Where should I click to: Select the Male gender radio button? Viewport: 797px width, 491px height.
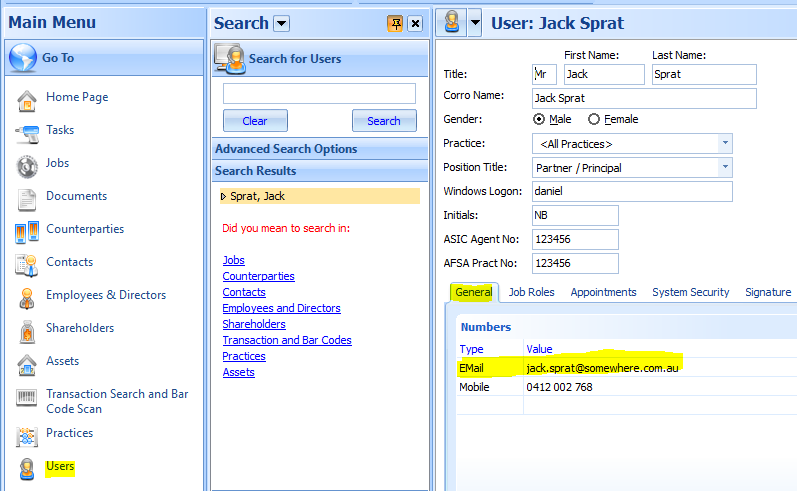coord(540,119)
